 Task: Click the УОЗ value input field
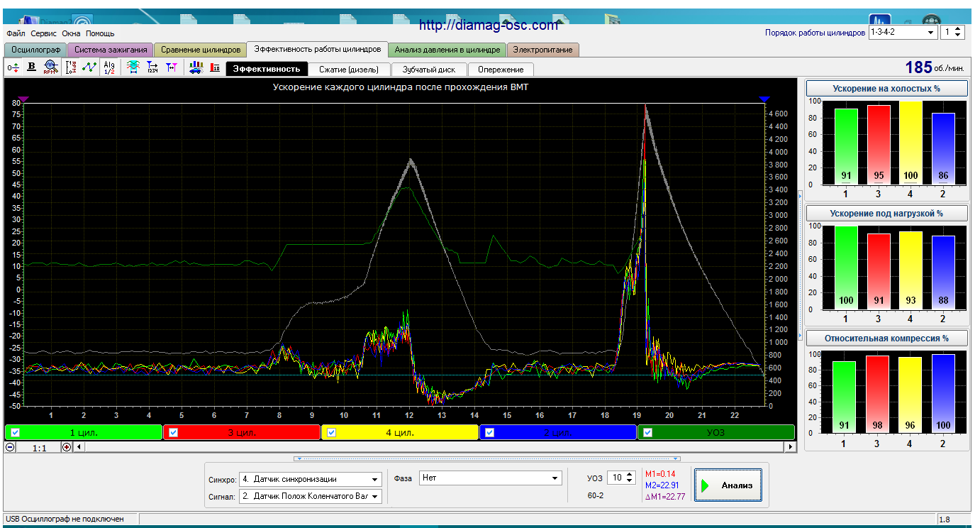point(616,478)
